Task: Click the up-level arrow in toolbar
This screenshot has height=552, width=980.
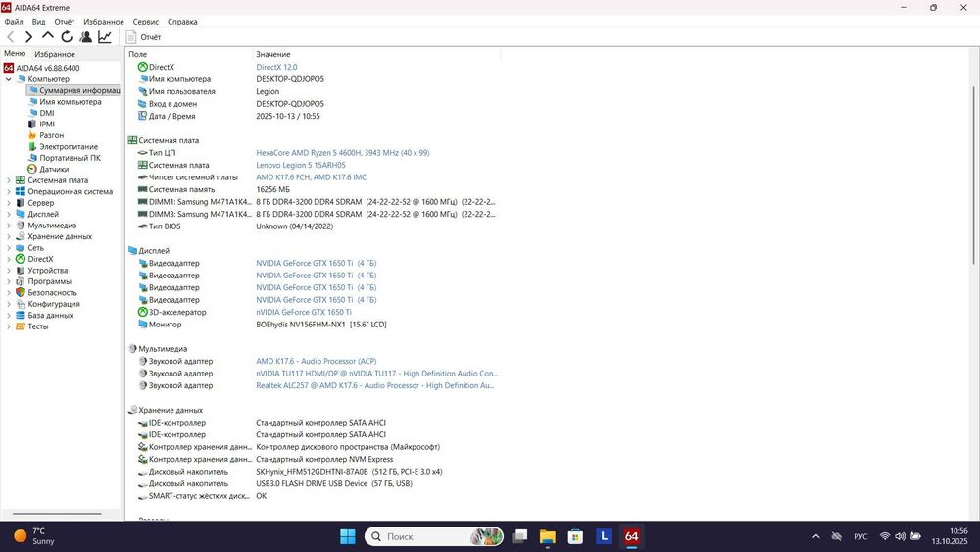Action: 47,37
